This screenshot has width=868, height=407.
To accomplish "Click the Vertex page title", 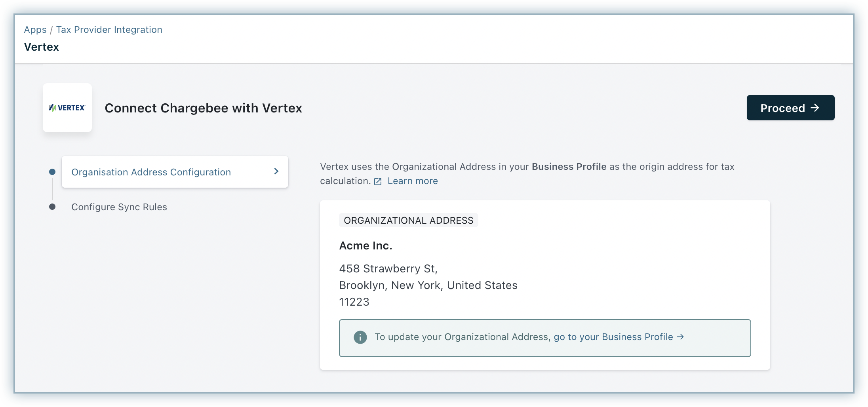I will click(42, 47).
